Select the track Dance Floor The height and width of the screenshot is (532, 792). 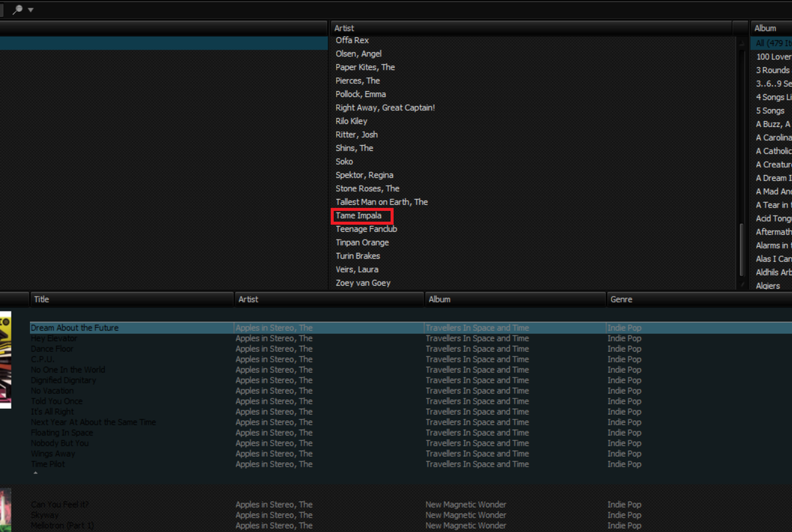click(x=52, y=348)
